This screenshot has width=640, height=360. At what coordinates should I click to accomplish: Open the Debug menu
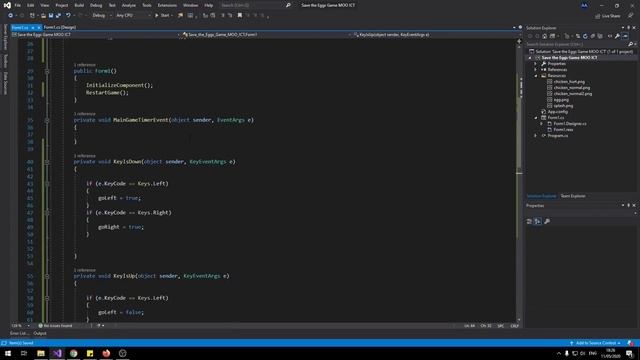96,5
